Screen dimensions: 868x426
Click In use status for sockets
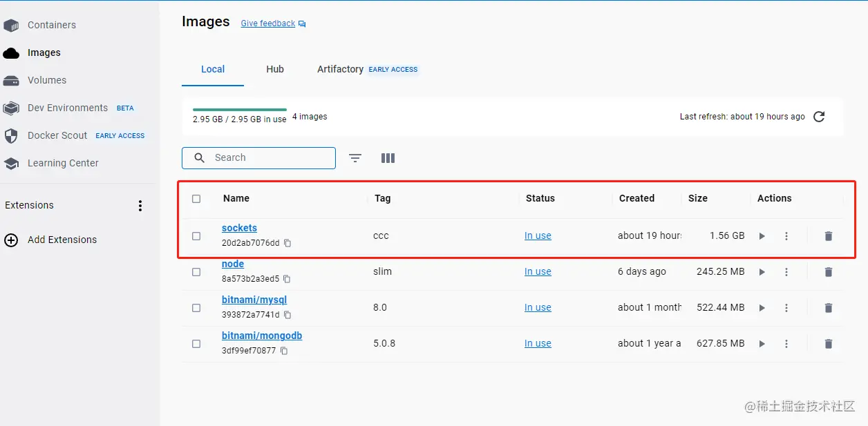[x=538, y=235]
